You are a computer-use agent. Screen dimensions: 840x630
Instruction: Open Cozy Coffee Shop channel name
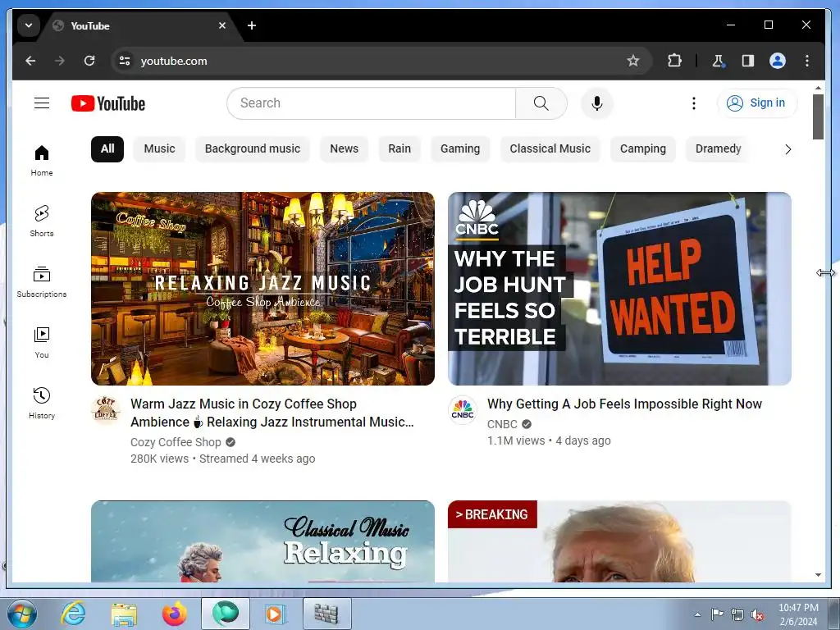click(x=176, y=442)
